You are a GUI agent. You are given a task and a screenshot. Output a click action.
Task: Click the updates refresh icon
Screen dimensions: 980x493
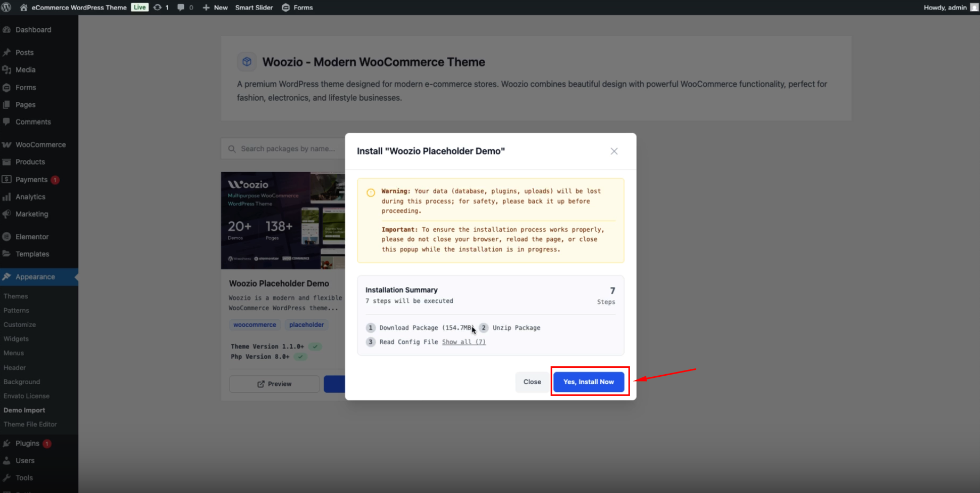[158, 7]
